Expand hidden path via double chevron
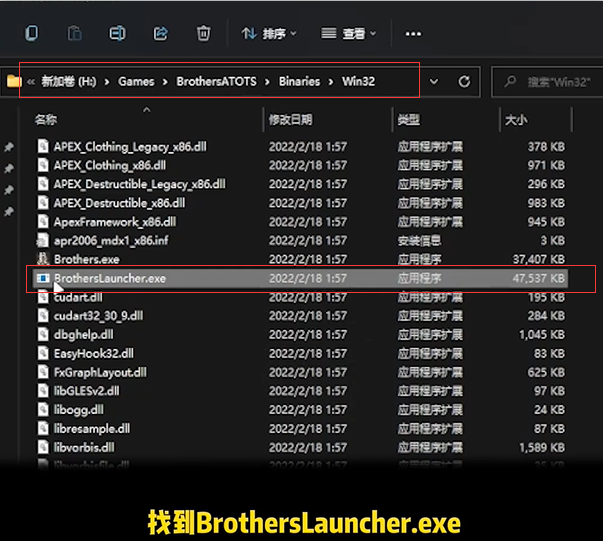 [x=31, y=82]
